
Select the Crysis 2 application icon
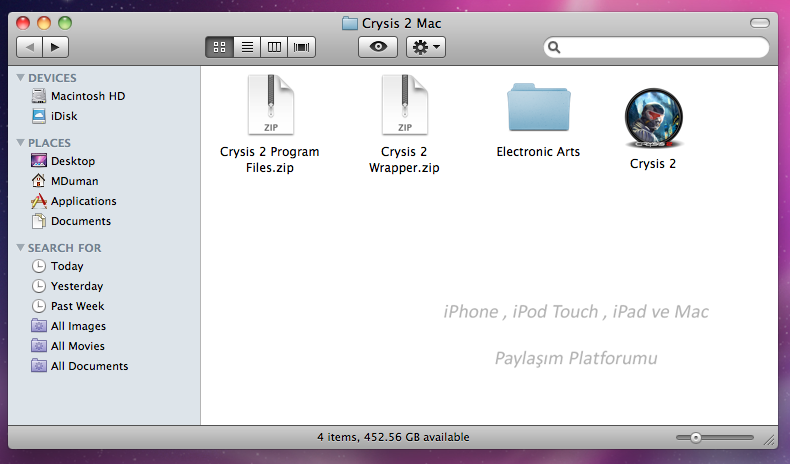pos(653,118)
